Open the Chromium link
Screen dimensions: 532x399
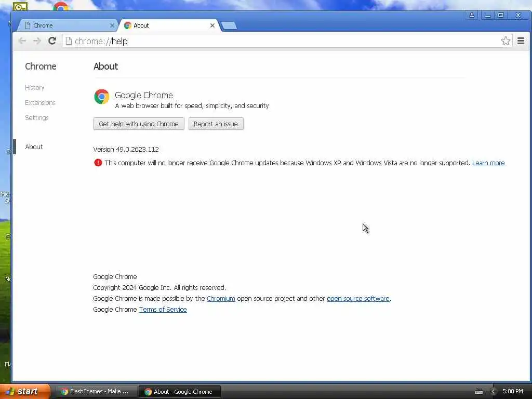(221, 299)
